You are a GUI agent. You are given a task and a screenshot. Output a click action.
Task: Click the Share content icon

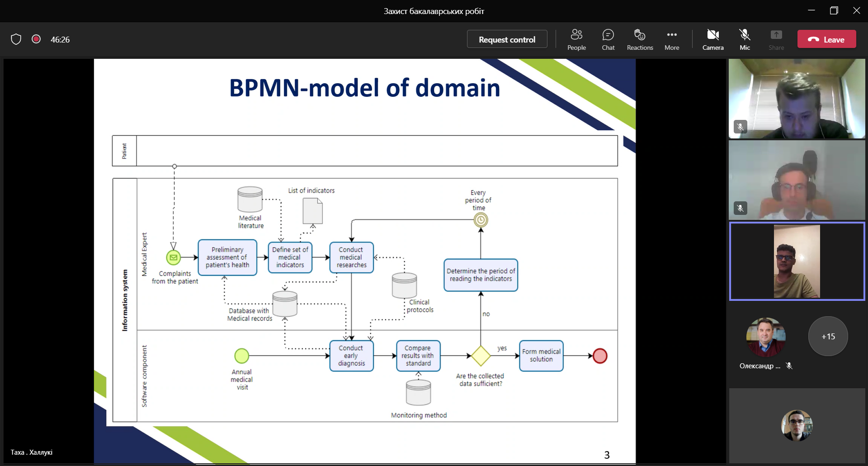[x=776, y=39]
